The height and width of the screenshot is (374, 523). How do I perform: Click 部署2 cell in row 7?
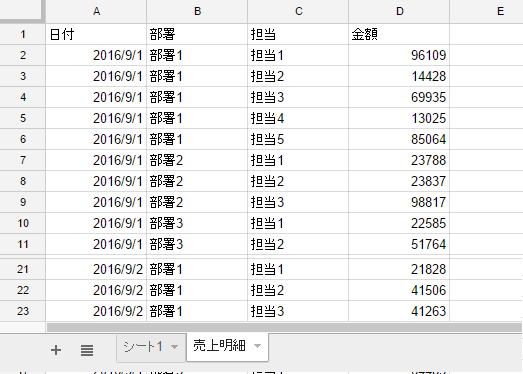197,160
